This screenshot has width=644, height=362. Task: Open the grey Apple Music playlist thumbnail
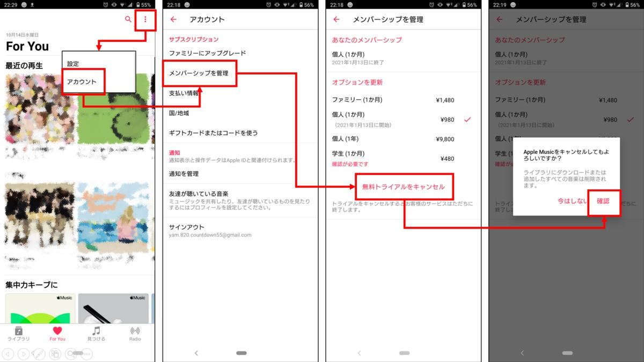coord(113,308)
